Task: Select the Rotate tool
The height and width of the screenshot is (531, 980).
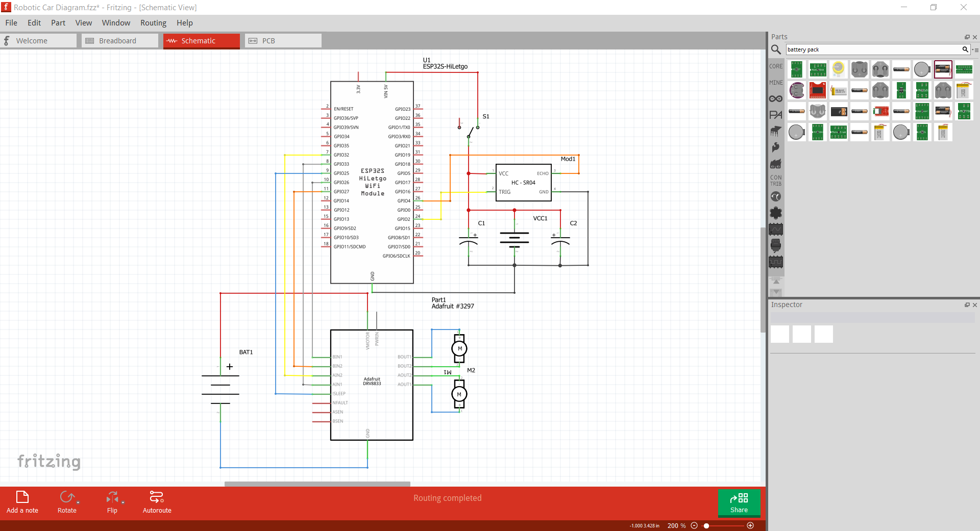Action: pyautogui.click(x=67, y=502)
